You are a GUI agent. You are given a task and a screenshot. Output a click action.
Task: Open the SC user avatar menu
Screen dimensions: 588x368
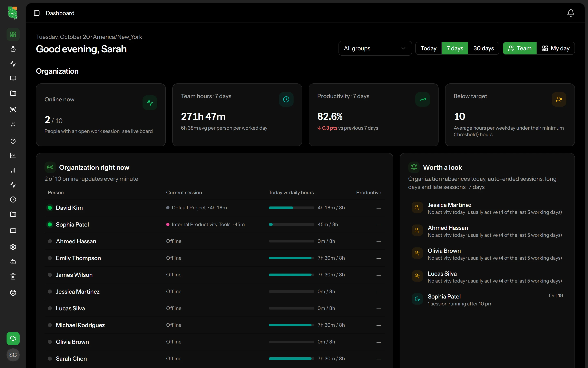pyautogui.click(x=13, y=355)
